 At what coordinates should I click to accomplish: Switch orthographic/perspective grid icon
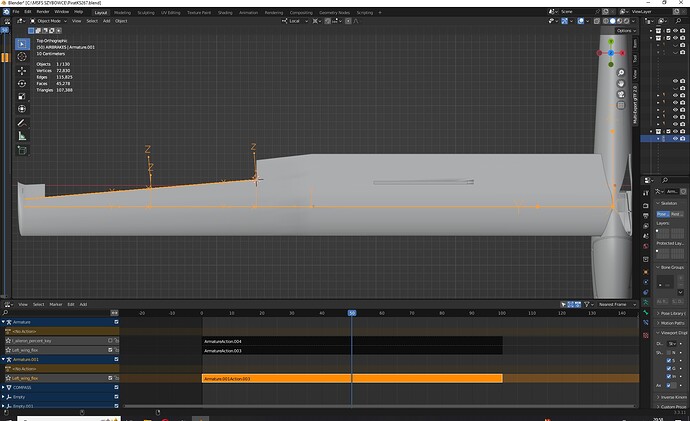click(x=621, y=105)
